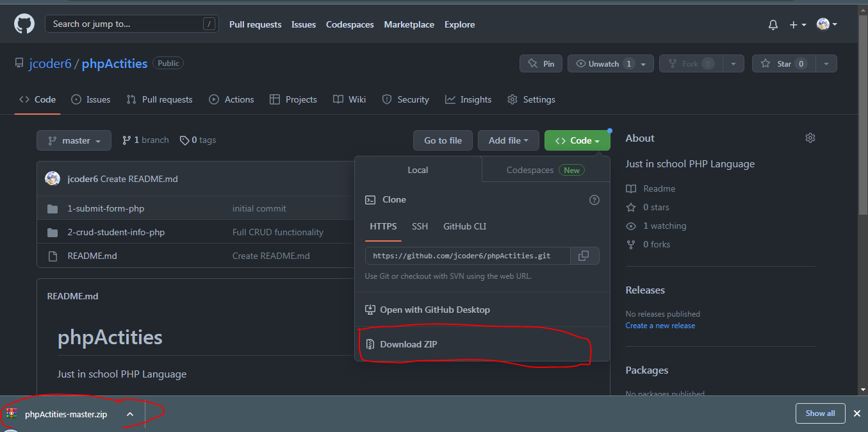Image resolution: width=868 pixels, height=432 pixels.
Task: Pin the repository with Pin button
Action: click(x=541, y=63)
